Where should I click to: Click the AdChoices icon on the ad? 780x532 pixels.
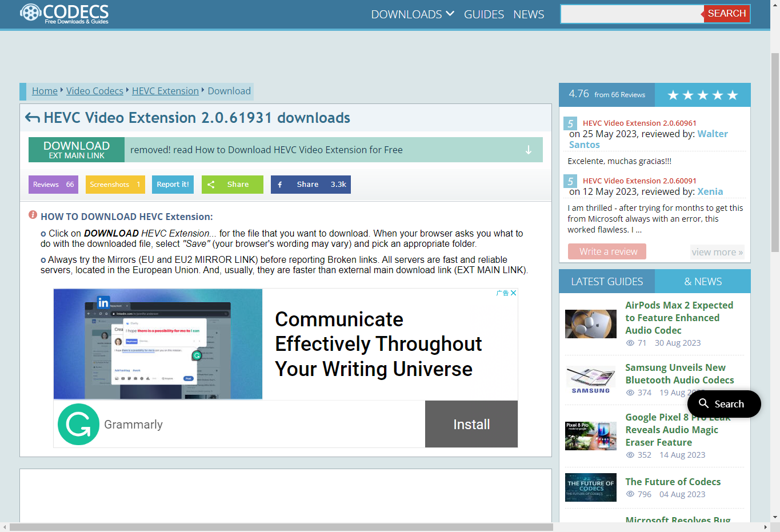pyautogui.click(x=502, y=293)
